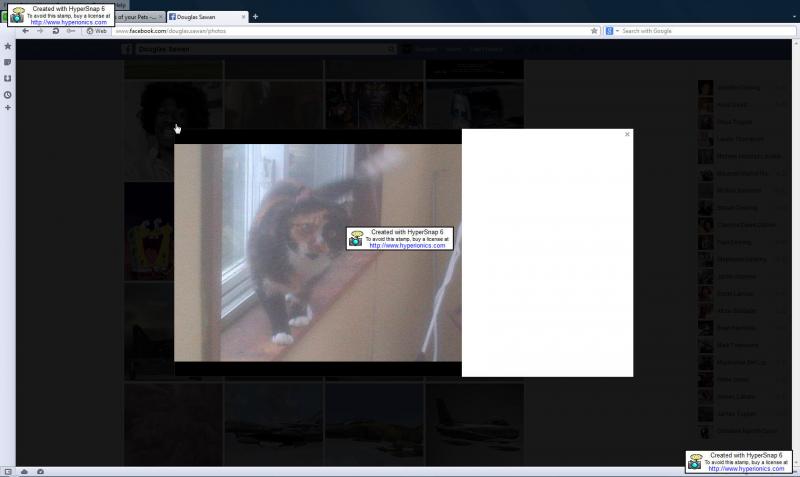Open the Notes sidebar panel

[x=8, y=62]
